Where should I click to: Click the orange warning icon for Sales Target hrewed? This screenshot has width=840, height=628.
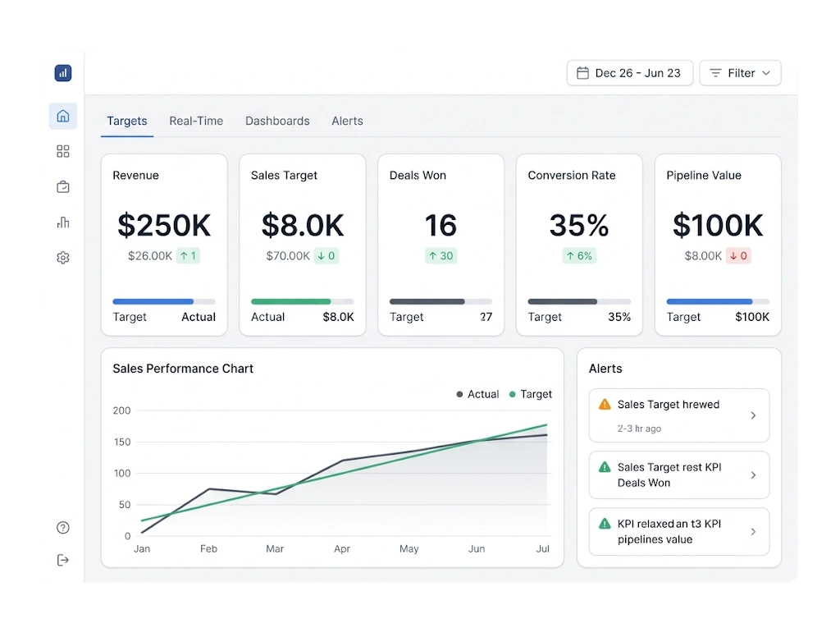(605, 405)
